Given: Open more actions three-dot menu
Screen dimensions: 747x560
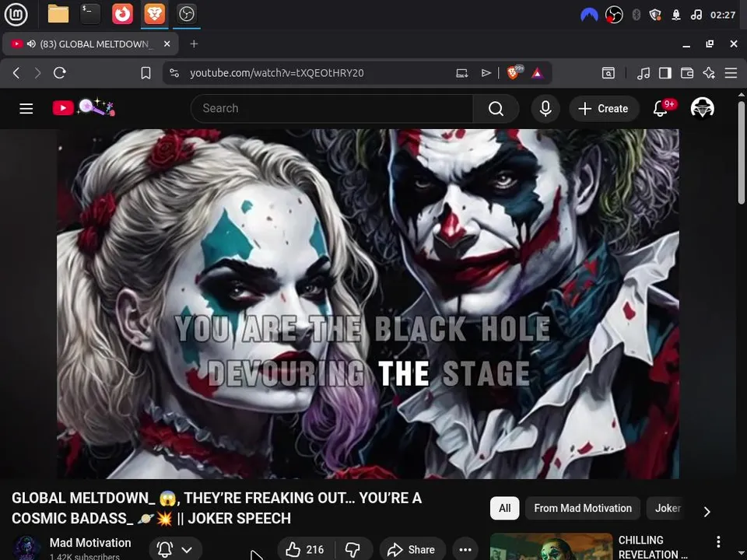Looking at the screenshot, I should point(465,550).
